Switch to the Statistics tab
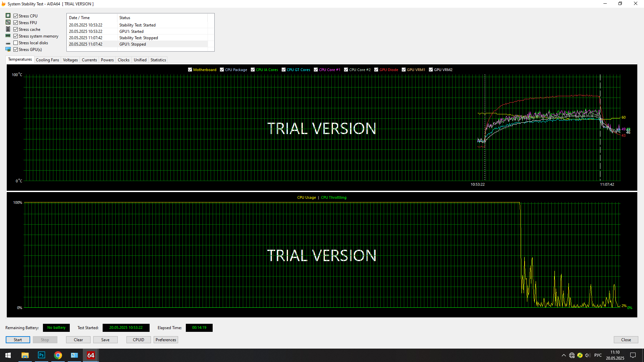The height and width of the screenshot is (362, 644). 158,60
